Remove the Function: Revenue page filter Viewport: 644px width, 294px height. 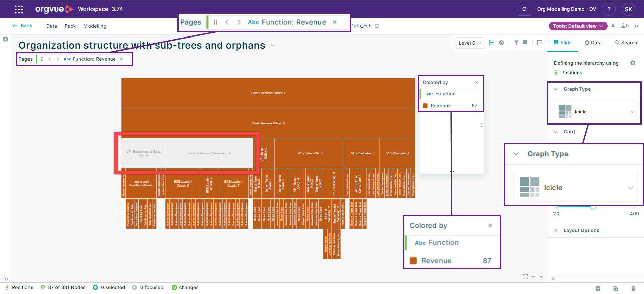pyautogui.click(x=121, y=59)
